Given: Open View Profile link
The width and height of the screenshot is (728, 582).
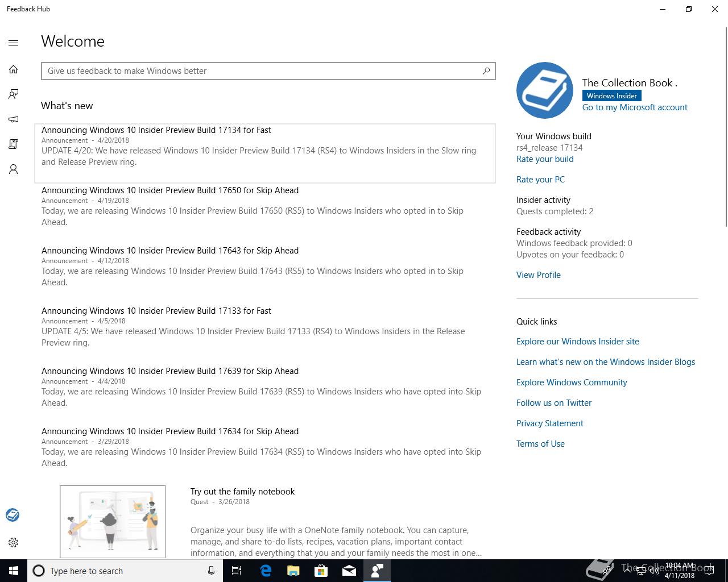Looking at the screenshot, I should click(x=538, y=275).
